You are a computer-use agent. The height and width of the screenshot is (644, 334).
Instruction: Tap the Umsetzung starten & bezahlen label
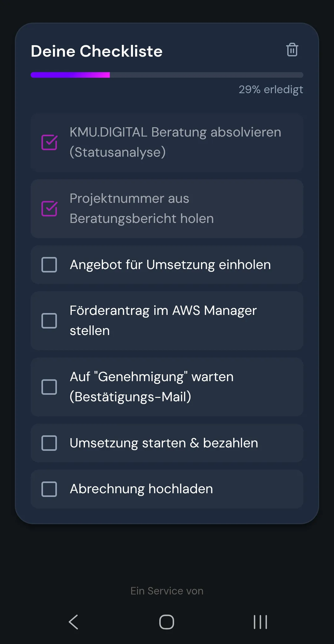tap(164, 443)
